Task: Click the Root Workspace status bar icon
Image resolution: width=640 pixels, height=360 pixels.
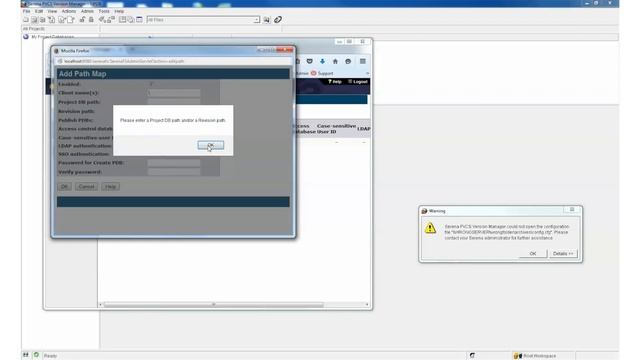Action: click(518, 356)
